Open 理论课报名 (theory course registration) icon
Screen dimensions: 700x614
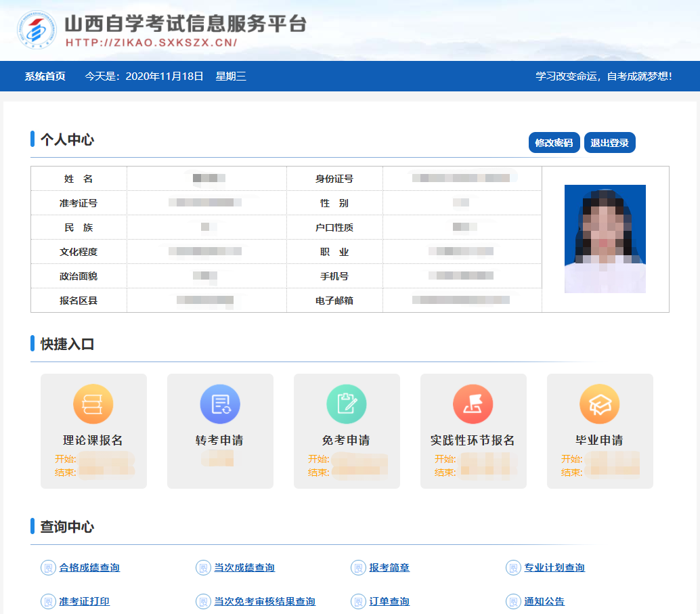tap(93, 403)
